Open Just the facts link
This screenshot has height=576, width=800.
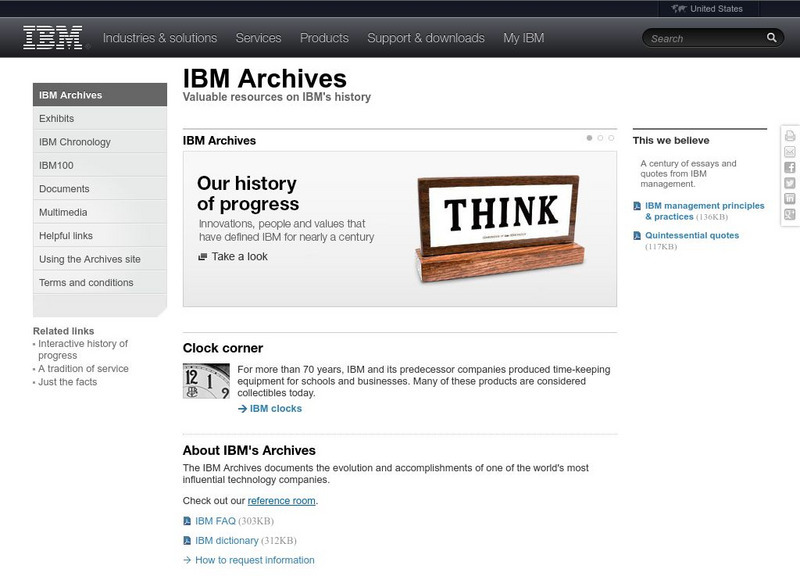(67, 382)
